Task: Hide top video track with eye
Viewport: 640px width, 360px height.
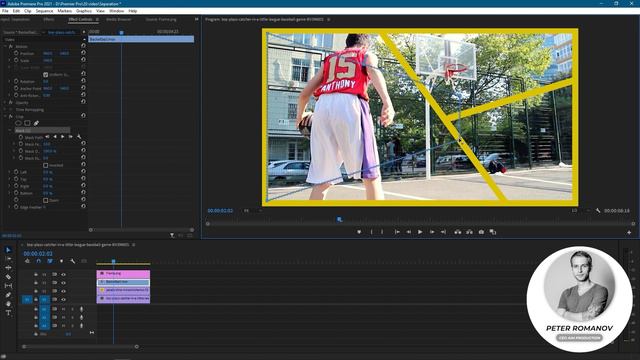Action: [63, 274]
